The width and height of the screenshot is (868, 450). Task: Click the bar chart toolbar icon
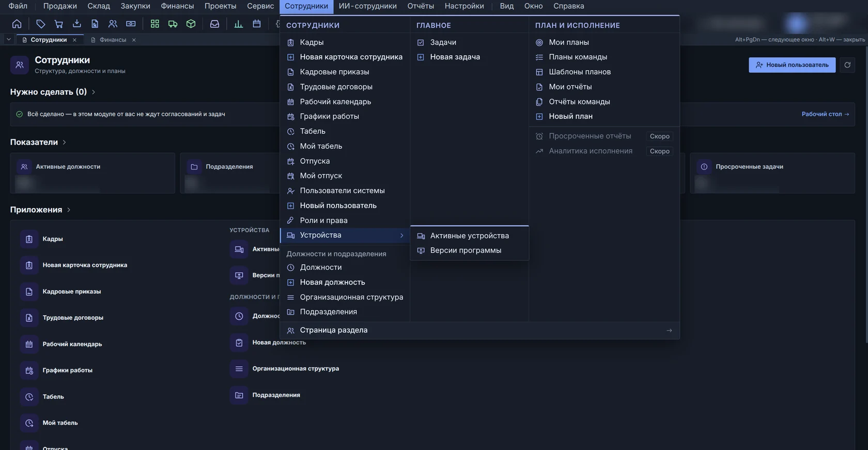click(238, 24)
